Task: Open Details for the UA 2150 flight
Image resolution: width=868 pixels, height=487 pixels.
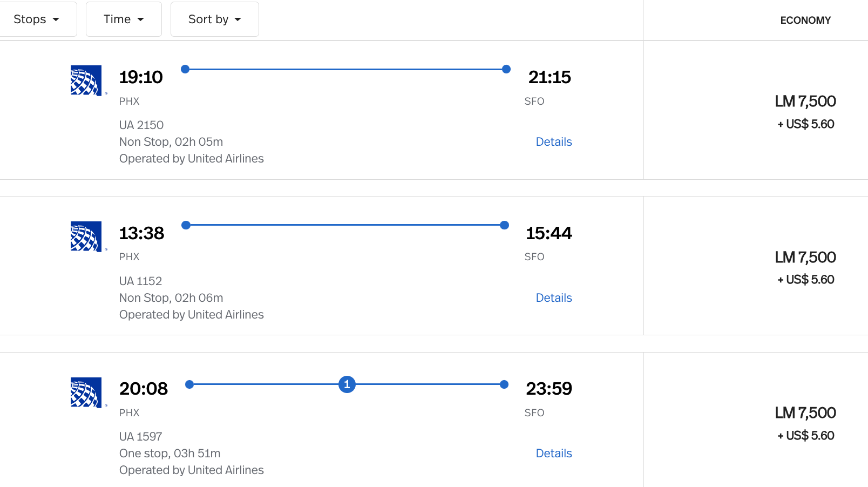Action: (554, 141)
